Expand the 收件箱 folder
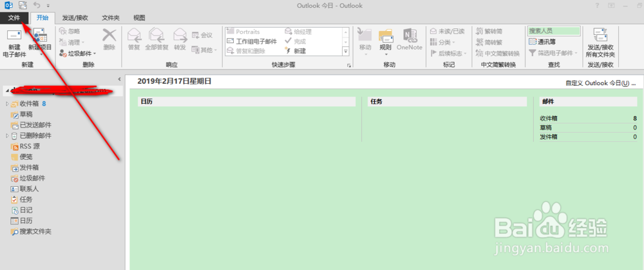Screen dimensions: 644x270 (7, 104)
